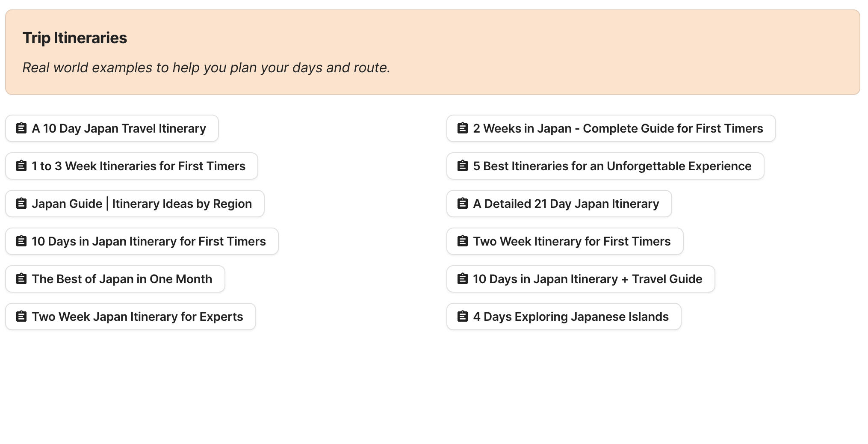Click the clipboard icon beside Japan Guide Itinerary Ideas

tap(21, 203)
